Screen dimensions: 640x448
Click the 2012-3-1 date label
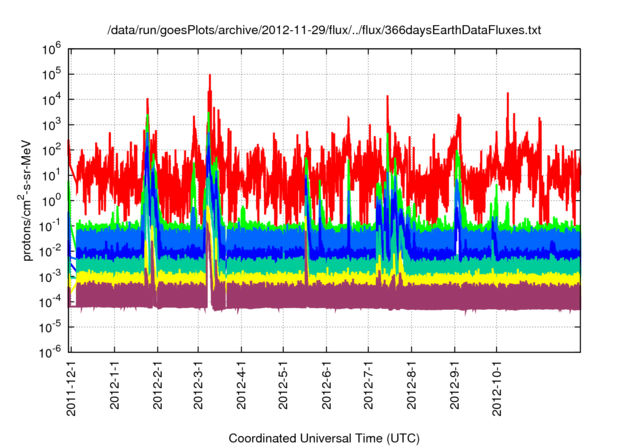(198, 384)
